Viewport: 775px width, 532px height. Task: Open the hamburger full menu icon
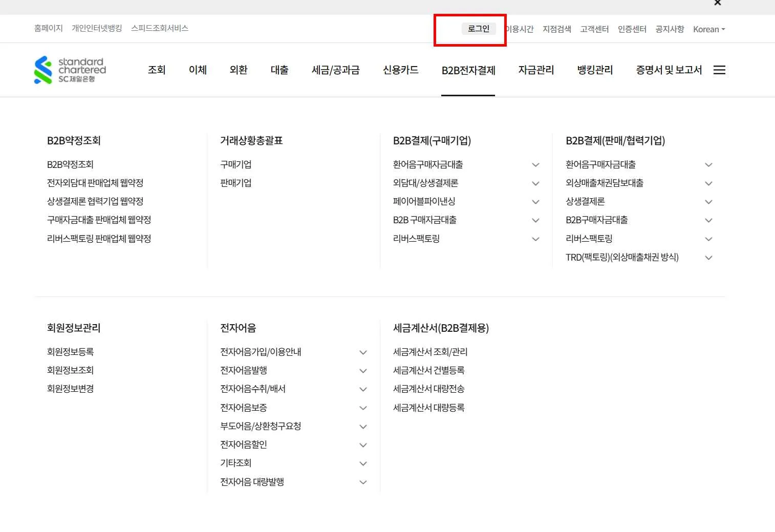coord(719,70)
